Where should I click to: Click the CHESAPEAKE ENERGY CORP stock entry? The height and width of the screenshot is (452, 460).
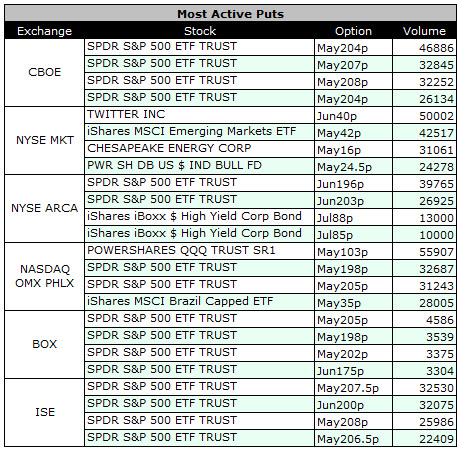(x=169, y=148)
